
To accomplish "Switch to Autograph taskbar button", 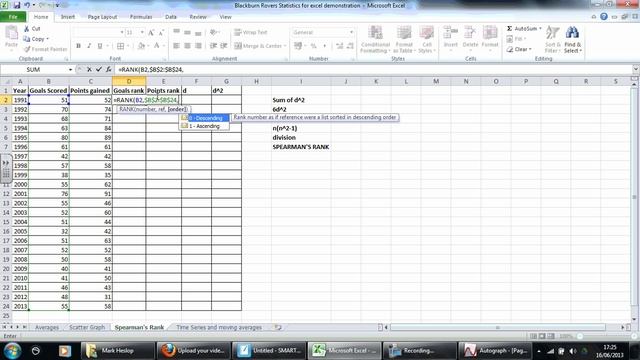I will point(495,351).
